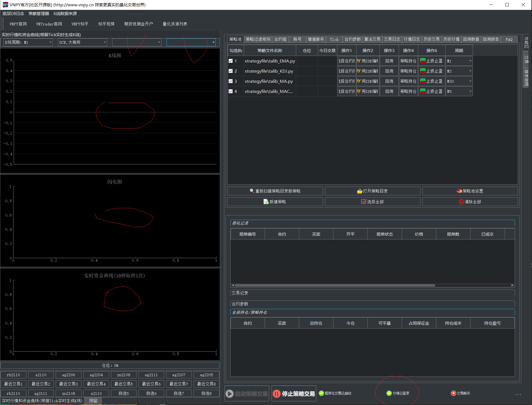The width and height of the screenshot is (532, 405).
Task: Open the highlighted empty dropdown above K线图
Action: (x=191, y=42)
